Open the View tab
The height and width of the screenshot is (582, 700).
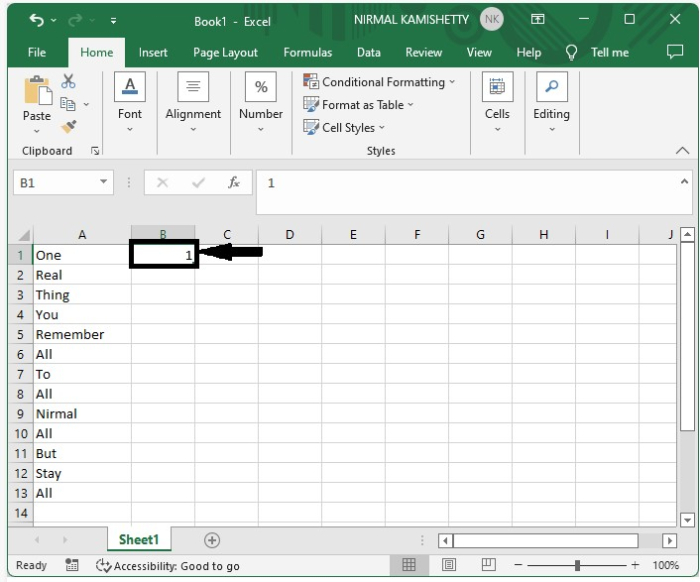click(x=479, y=53)
